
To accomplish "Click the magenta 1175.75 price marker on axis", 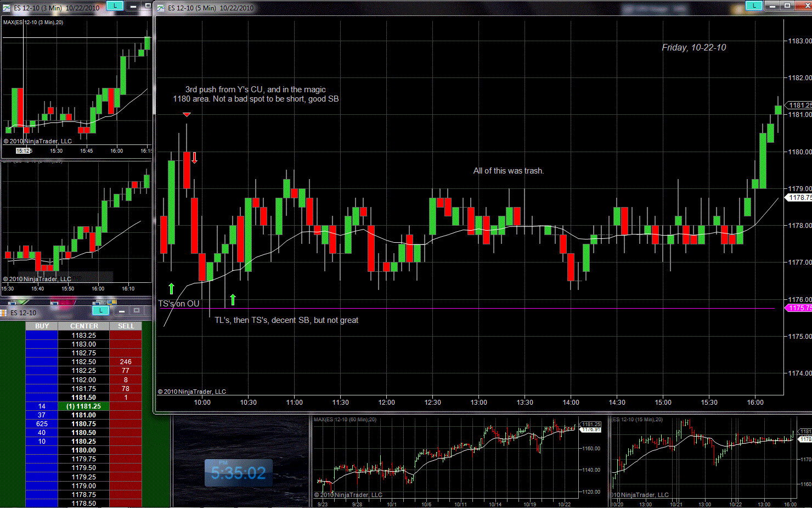I will pyautogui.click(x=799, y=308).
